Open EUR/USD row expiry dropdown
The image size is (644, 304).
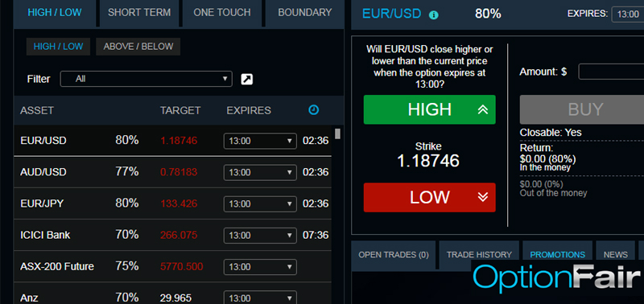[x=260, y=141]
